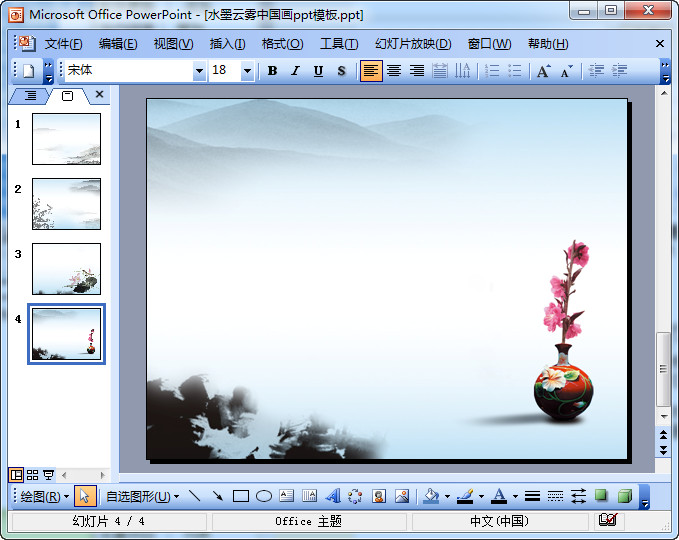Distribute text evenly button
Image resolution: width=679 pixels, height=540 pixels.
pyautogui.click(x=440, y=71)
